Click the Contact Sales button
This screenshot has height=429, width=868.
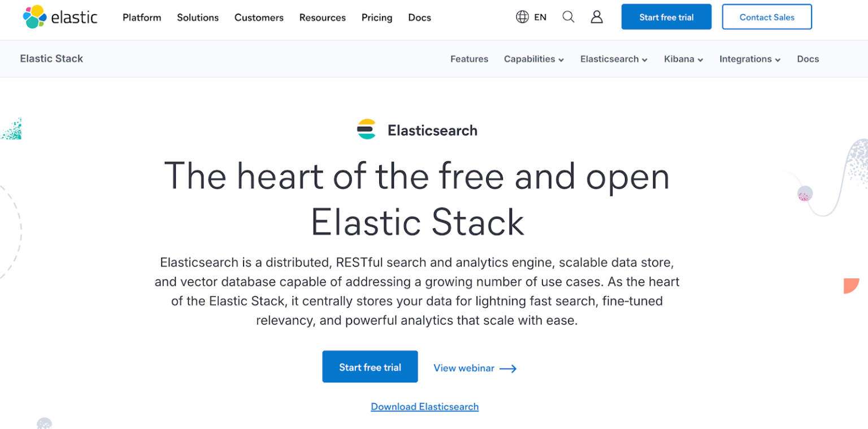coord(767,16)
